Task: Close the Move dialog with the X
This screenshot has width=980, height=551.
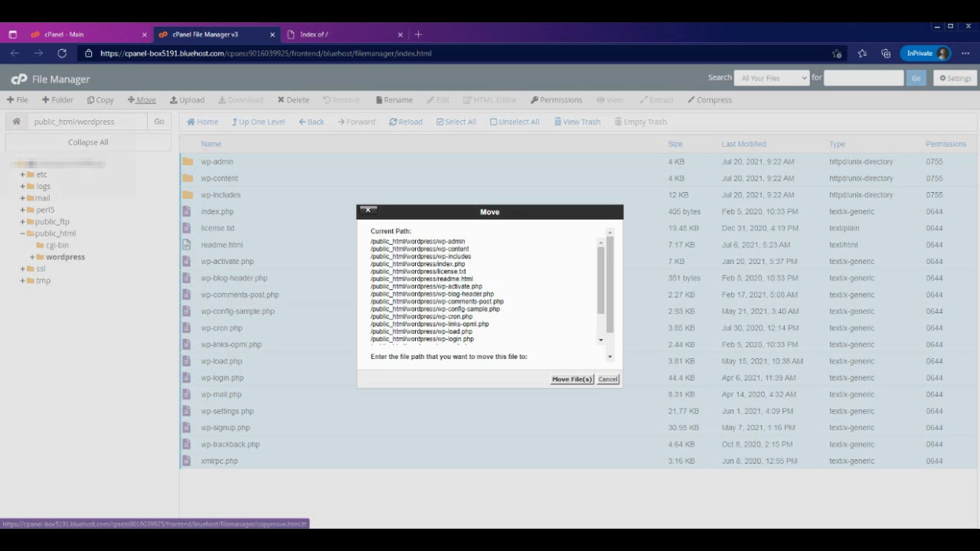Action: coord(367,210)
